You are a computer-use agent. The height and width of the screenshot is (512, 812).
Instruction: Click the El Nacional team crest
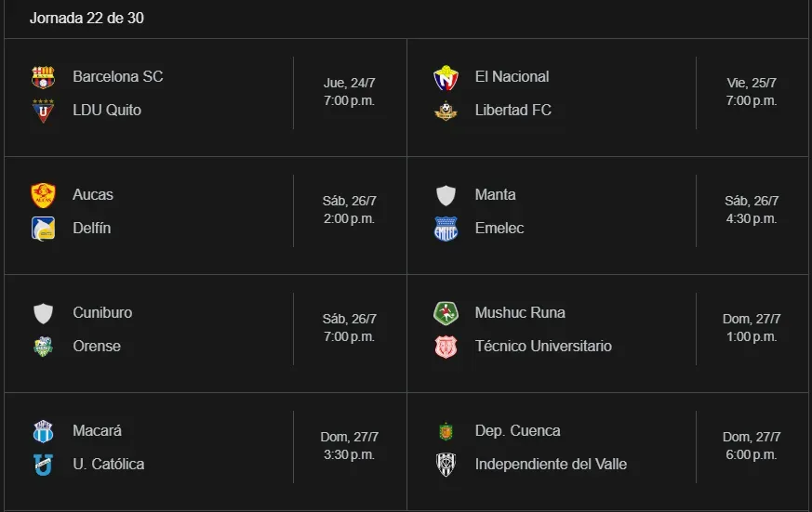tap(446, 77)
